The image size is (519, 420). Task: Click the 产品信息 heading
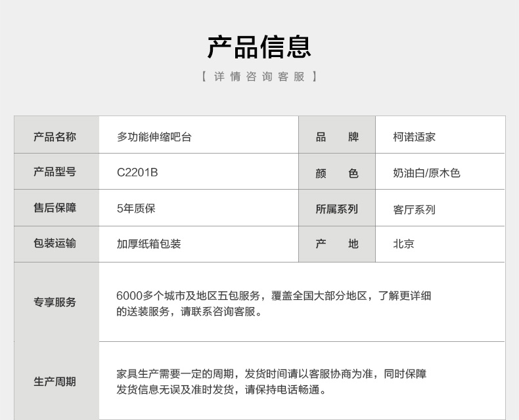click(259, 47)
